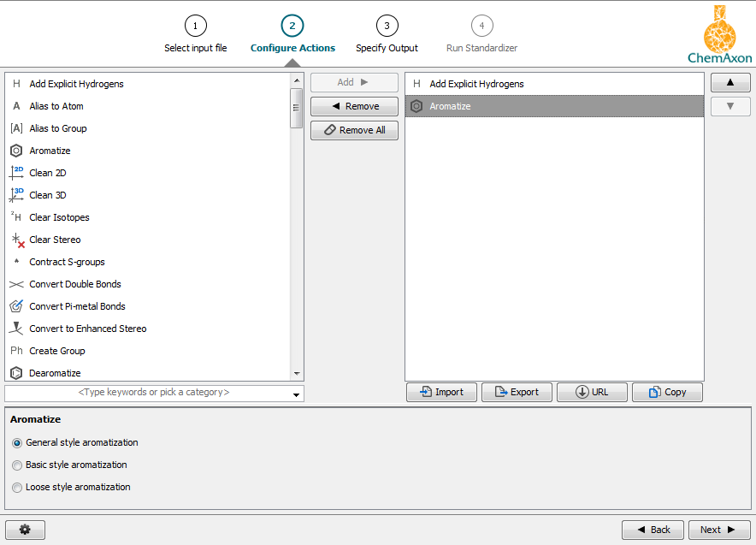The width and height of the screenshot is (756, 545).
Task: Enable General style aromatization
Action: pos(17,442)
